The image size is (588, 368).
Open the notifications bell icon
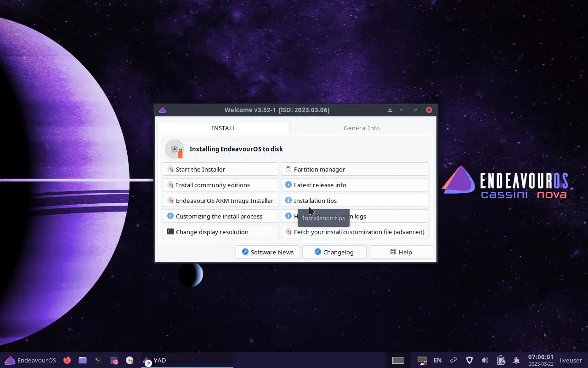516,360
